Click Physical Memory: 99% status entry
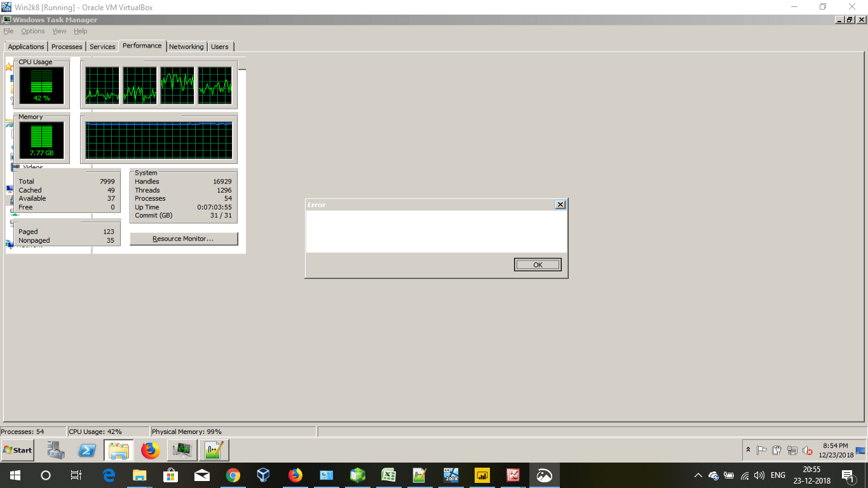868x488 pixels. click(x=233, y=431)
